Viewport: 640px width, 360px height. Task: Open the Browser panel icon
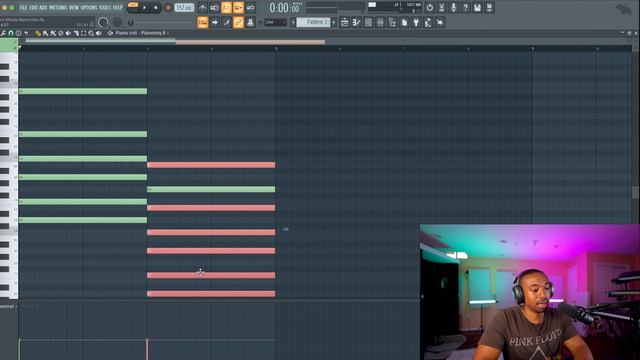(x=392, y=22)
